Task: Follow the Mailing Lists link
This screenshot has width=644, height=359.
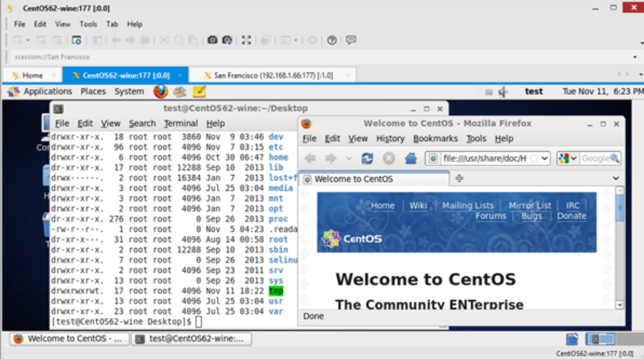Action: coord(468,206)
